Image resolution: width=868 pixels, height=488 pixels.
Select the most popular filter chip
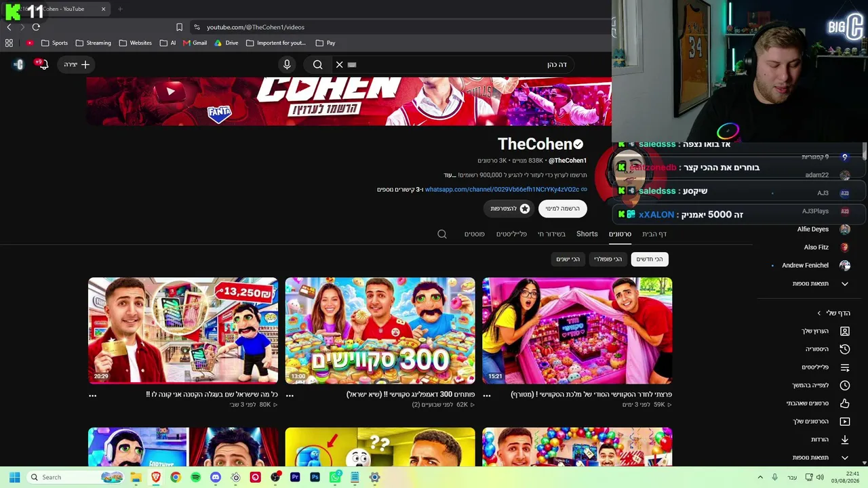(x=608, y=259)
